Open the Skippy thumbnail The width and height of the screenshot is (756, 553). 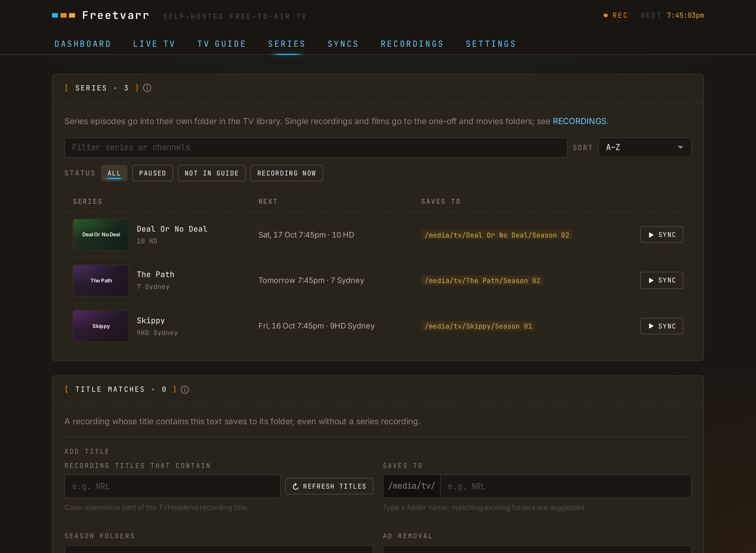101,326
